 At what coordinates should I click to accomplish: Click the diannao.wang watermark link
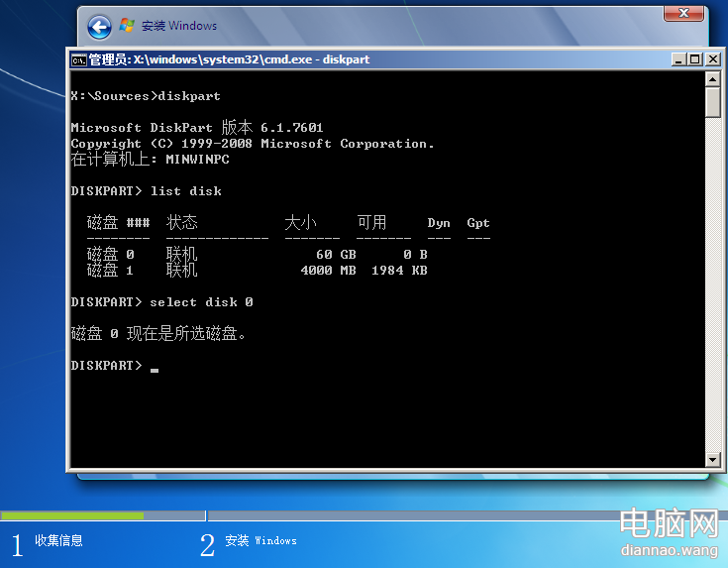668,549
